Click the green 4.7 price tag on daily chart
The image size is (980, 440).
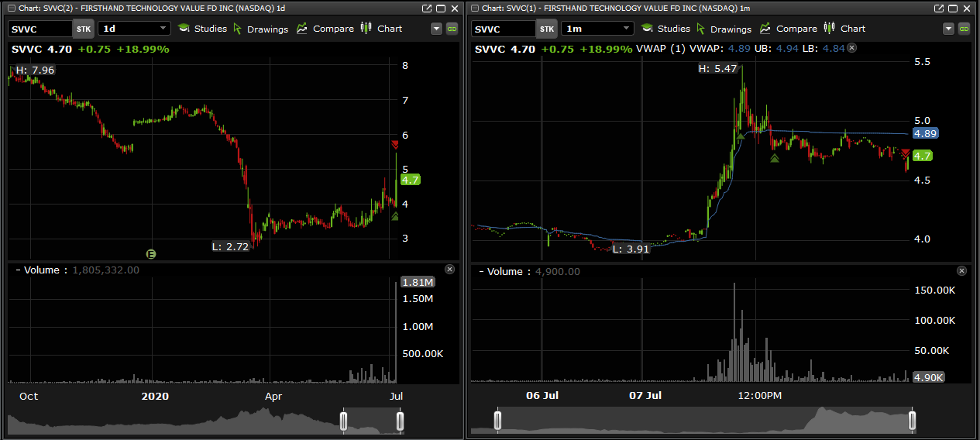[x=410, y=180]
